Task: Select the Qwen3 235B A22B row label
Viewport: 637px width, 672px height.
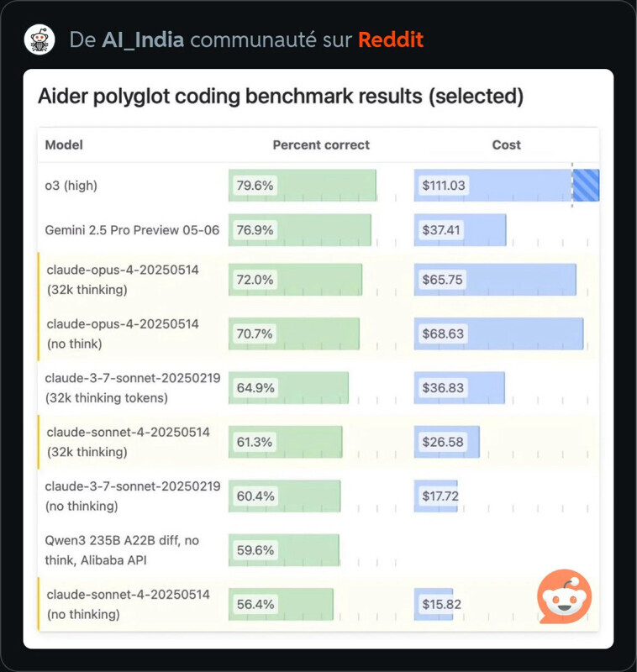Action: 122,550
